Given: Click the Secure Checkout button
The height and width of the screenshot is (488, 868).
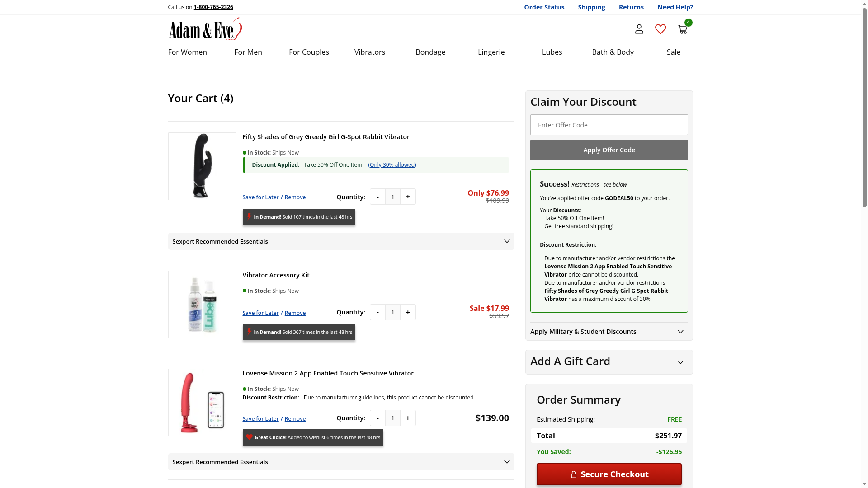Looking at the screenshot, I should pyautogui.click(x=609, y=474).
